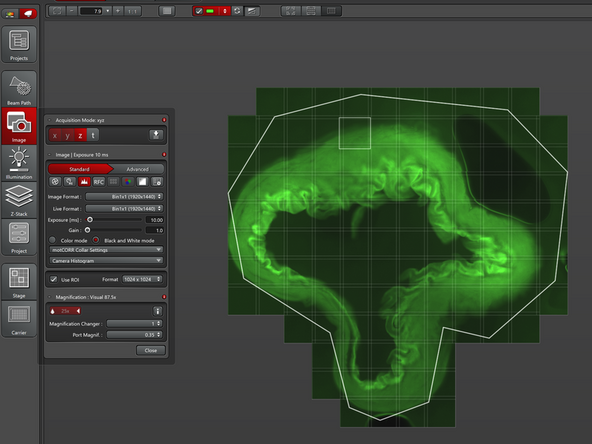The image size is (592, 444).
Task: Select the Black and White mode radio button
Action: pyautogui.click(x=96, y=240)
